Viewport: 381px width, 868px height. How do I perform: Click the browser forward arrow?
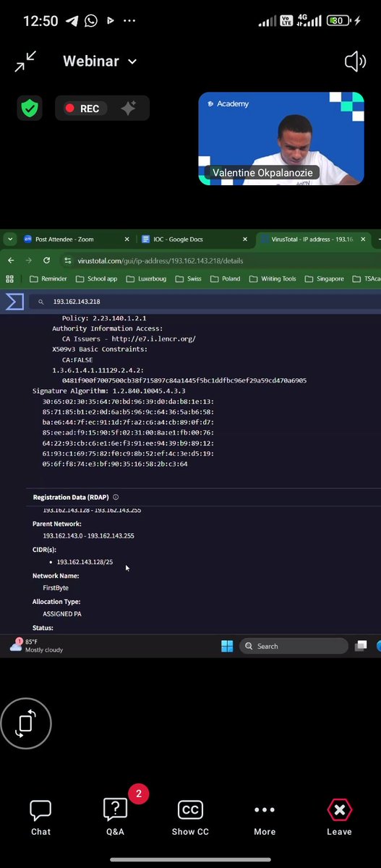(29, 260)
